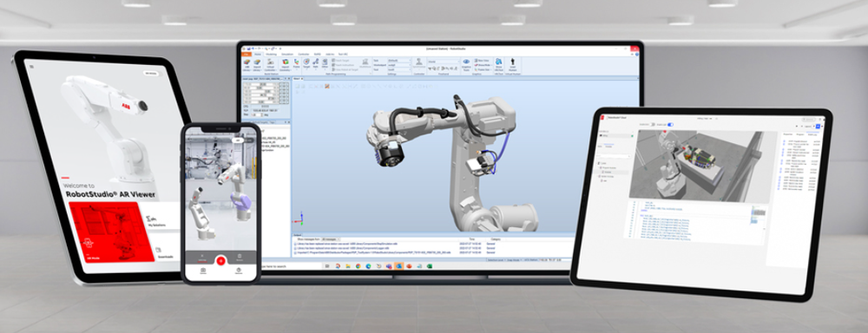
Task: Open Freehand coordinate system dropdown
Action: 444,62
